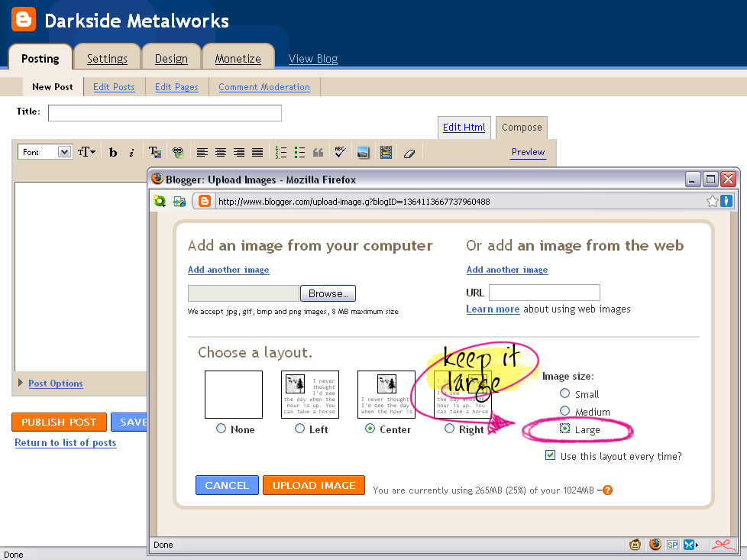Select the None layout radio button
747x560 pixels.
[x=221, y=429]
